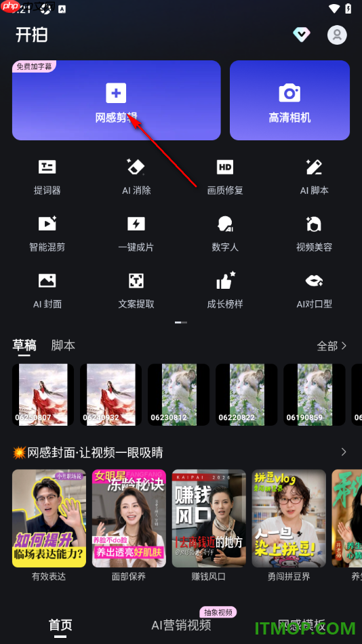Open draft thumbnail 06220822

tap(247, 395)
